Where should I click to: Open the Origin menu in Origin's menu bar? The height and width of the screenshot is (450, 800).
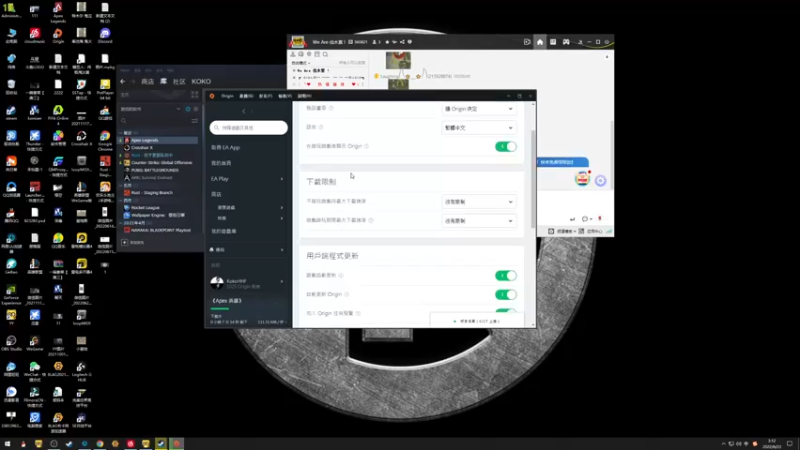pyautogui.click(x=227, y=96)
